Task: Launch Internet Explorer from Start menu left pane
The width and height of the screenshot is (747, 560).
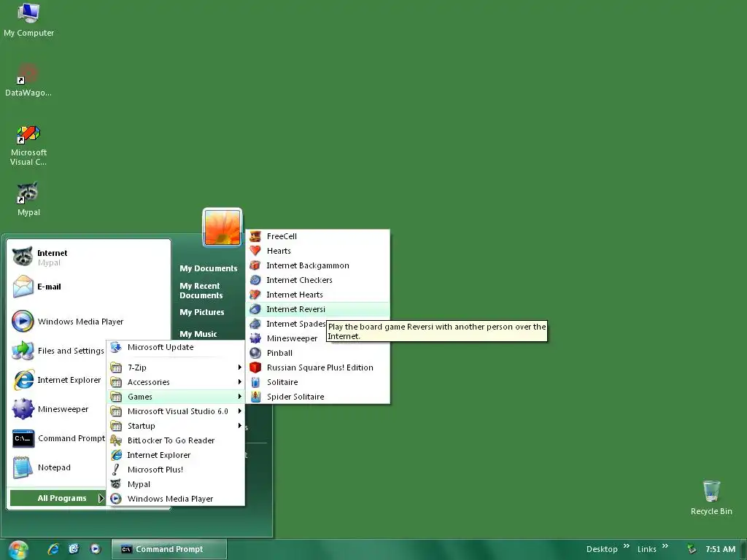Action: pyautogui.click(x=58, y=380)
